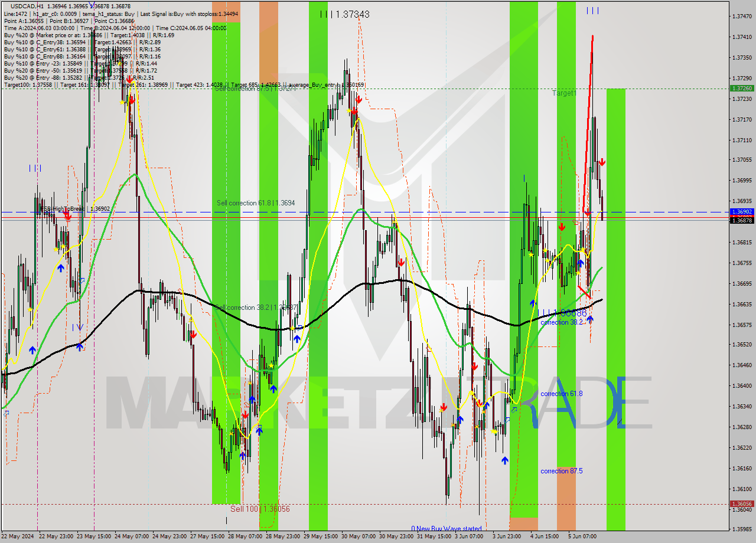Click the 4 Jun 15:00 time label
Viewport: 756px width, 543px height.
click(x=546, y=537)
